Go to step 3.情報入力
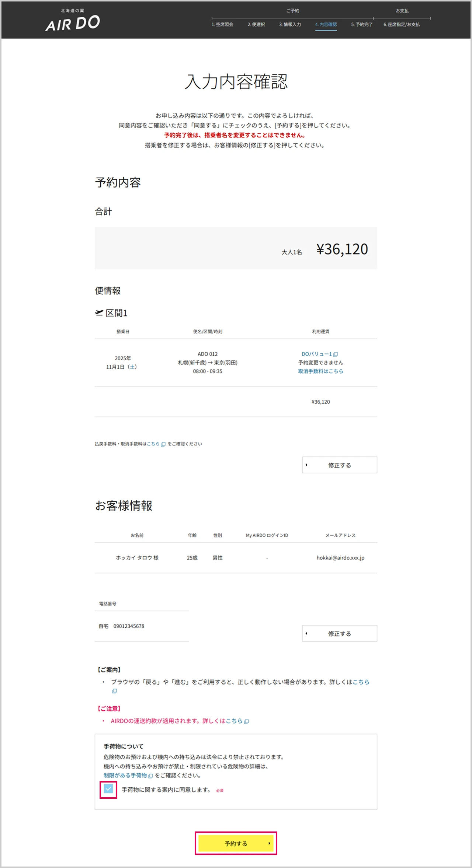 tap(290, 24)
